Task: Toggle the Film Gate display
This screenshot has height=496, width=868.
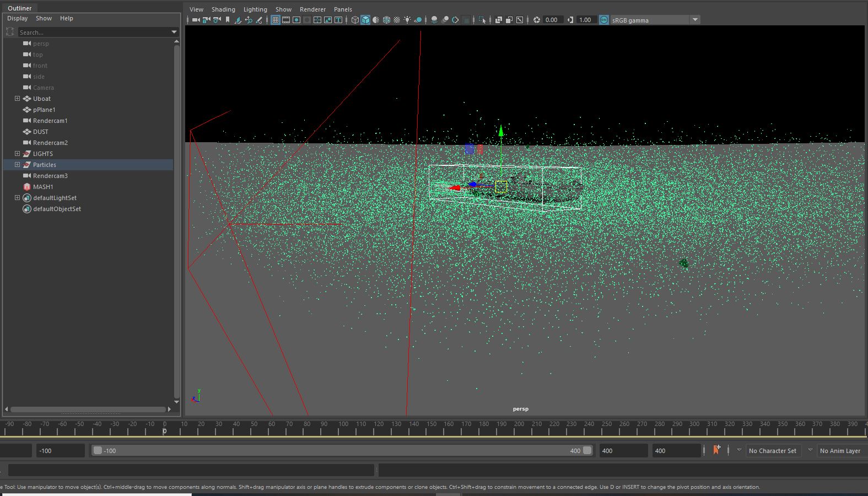Action: coord(285,20)
